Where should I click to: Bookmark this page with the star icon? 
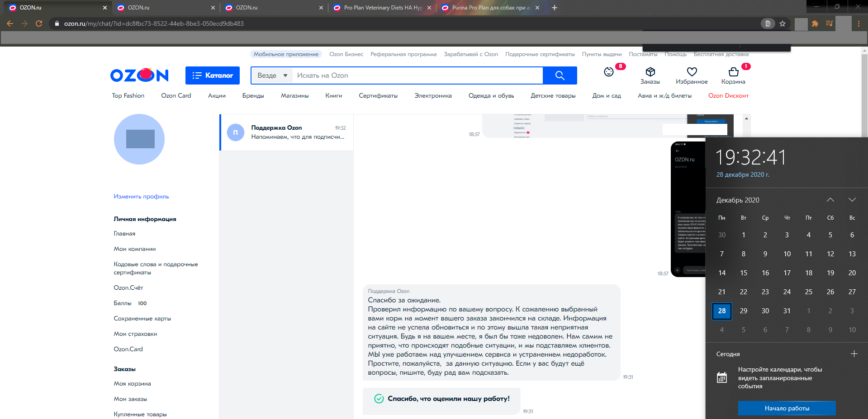point(783,24)
